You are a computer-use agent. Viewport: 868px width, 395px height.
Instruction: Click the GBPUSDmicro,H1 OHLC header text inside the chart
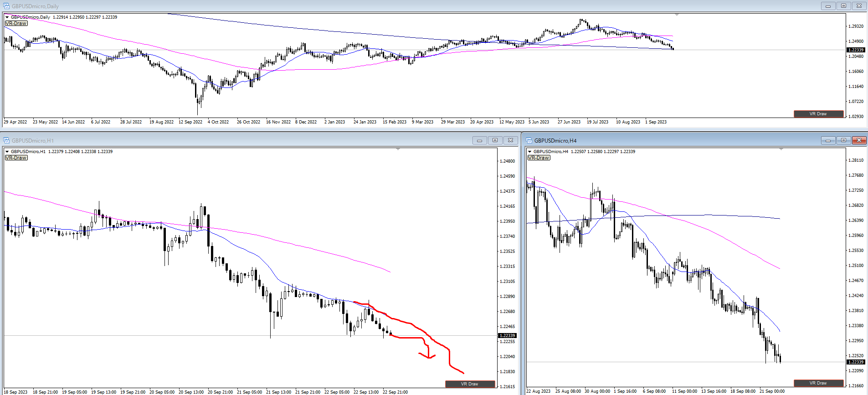62,151
